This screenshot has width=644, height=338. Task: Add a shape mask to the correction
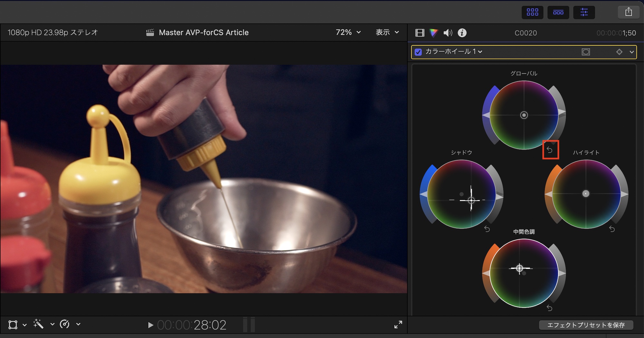tap(586, 52)
